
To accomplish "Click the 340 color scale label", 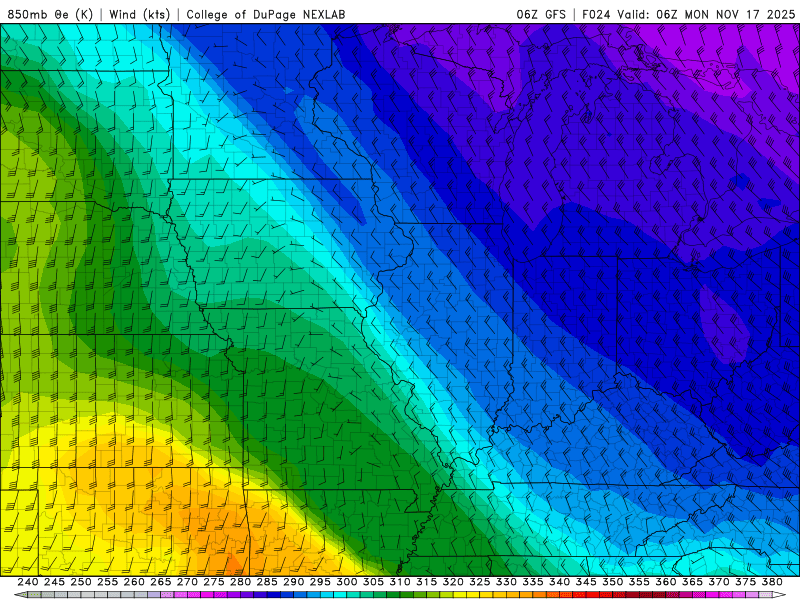I will point(559,582).
